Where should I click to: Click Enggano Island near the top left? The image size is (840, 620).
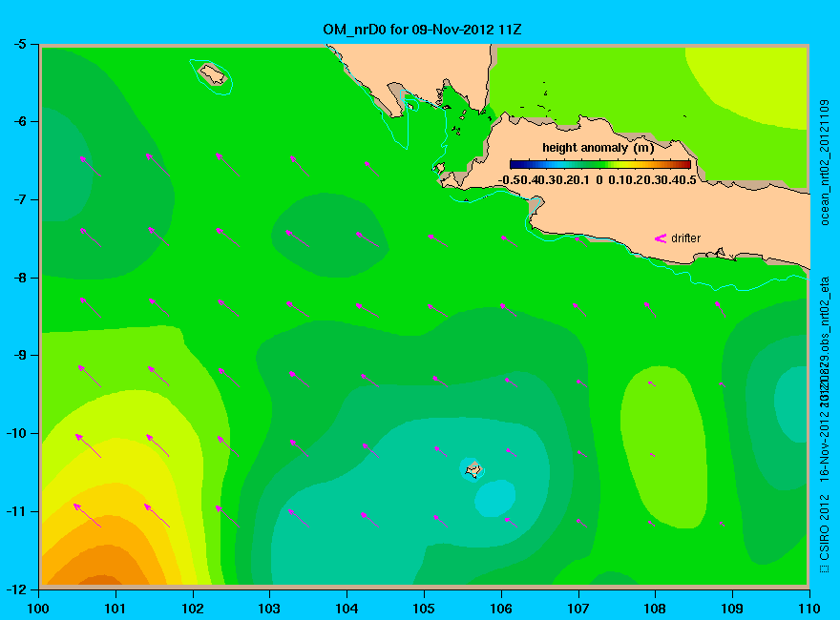[213, 74]
